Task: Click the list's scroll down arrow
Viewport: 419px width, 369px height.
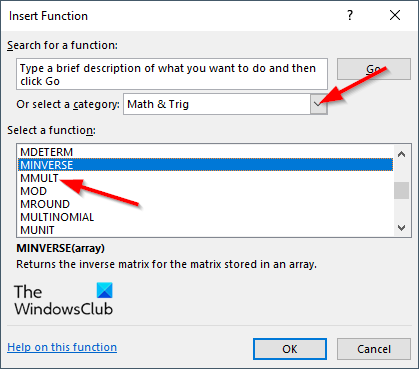Action: [402, 228]
